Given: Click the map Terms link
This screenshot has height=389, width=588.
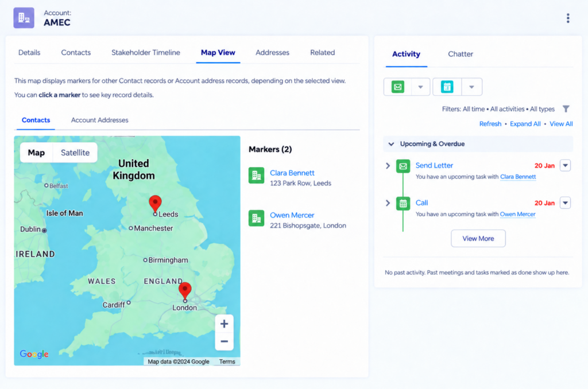Looking at the screenshot, I should point(227,361).
